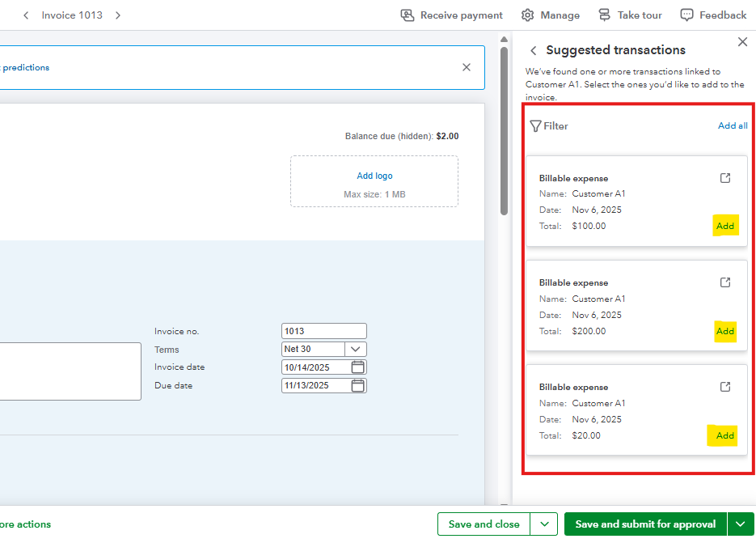Click the Invoice no. field
Image resolution: width=756 pixels, height=543 pixels.
(323, 331)
